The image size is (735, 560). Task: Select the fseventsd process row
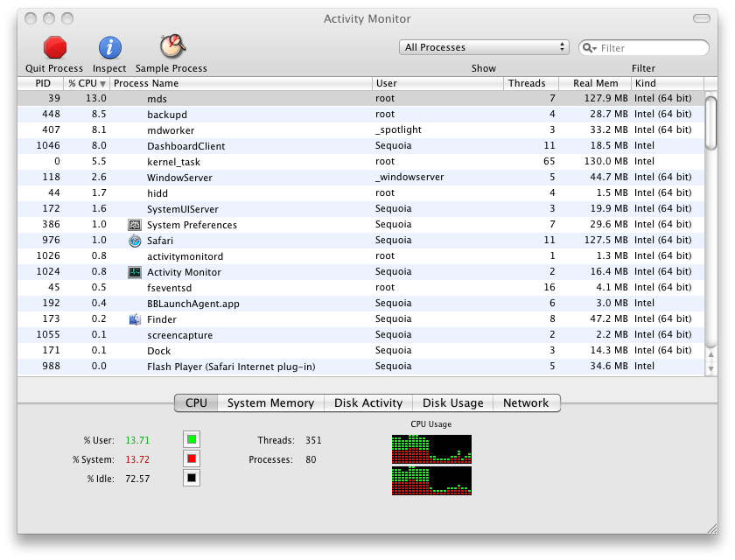pos(360,287)
